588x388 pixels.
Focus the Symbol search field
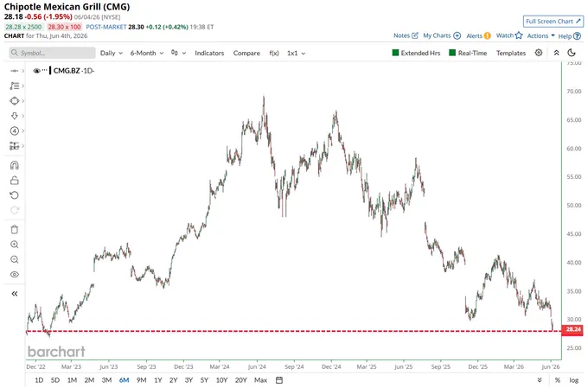52,53
